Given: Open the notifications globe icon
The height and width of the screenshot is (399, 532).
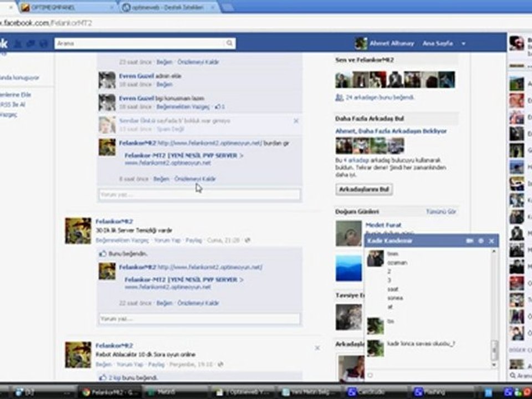Looking at the screenshot, I should 43,43.
